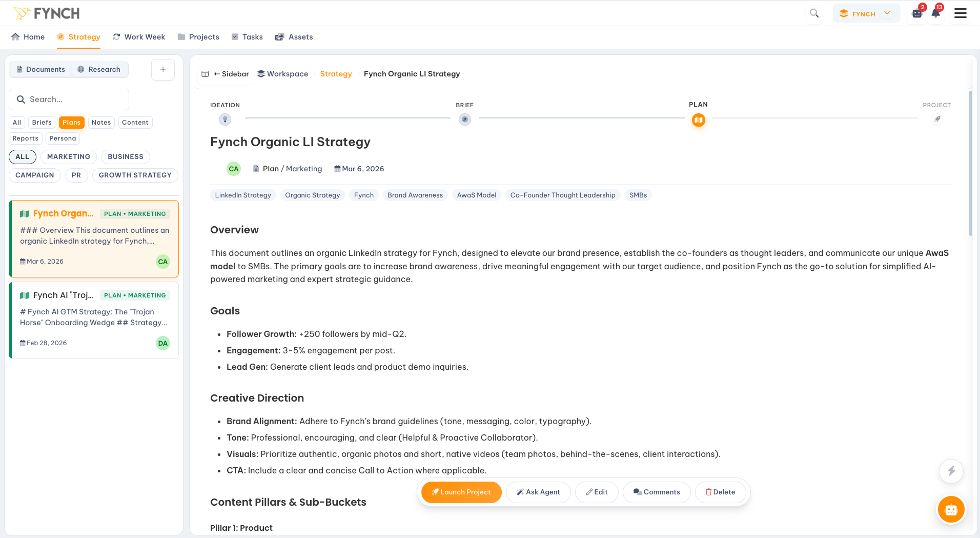This screenshot has width=980, height=538.
Task: Toggle the Plans document filter
Action: [71, 122]
